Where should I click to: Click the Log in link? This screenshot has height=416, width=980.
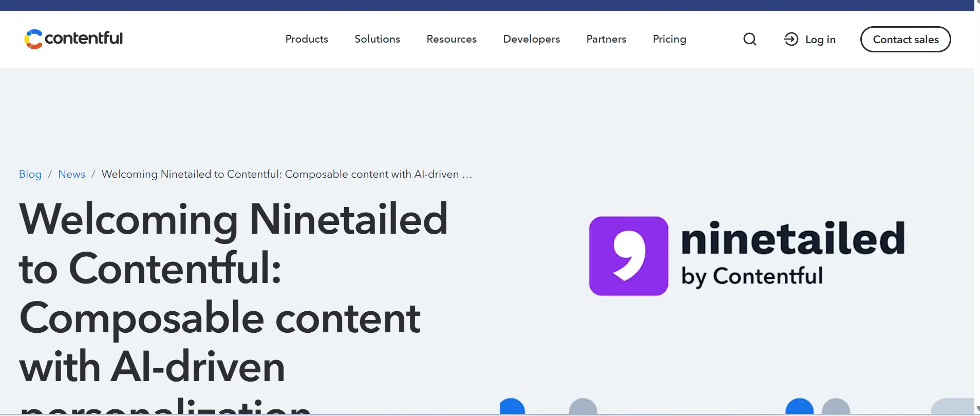coord(810,39)
